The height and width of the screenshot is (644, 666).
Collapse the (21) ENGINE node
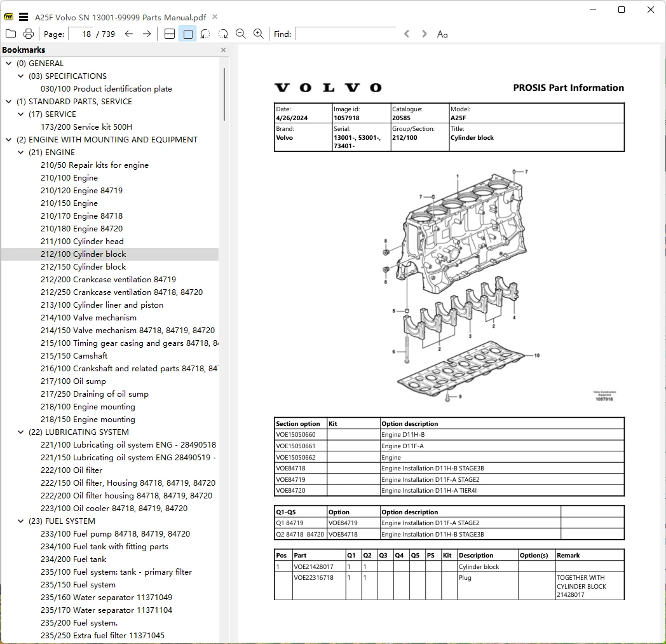pos(20,153)
